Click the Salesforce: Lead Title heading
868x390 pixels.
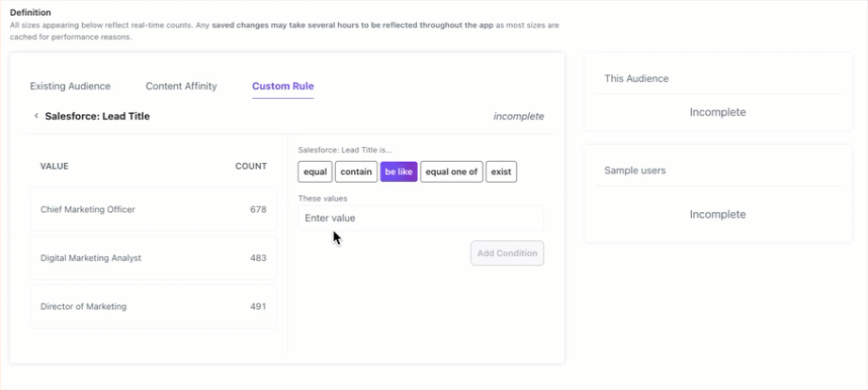click(x=97, y=116)
